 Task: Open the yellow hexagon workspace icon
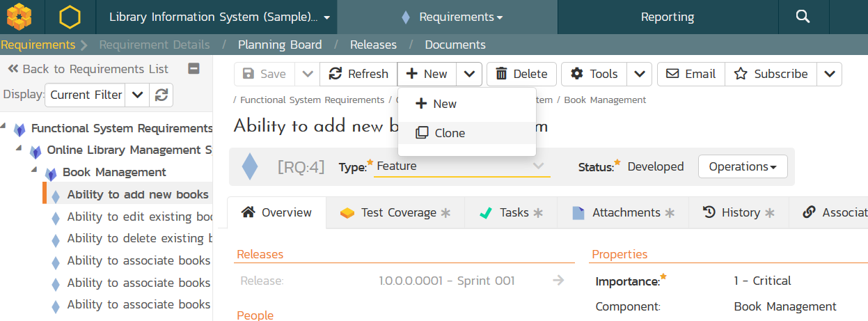click(x=70, y=17)
